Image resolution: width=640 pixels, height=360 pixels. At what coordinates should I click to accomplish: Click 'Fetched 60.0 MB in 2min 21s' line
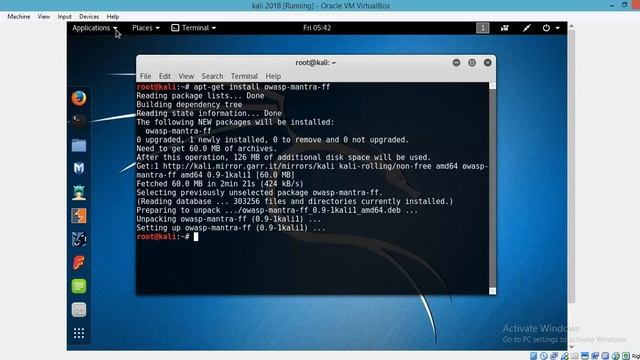pyautogui.click(x=220, y=184)
